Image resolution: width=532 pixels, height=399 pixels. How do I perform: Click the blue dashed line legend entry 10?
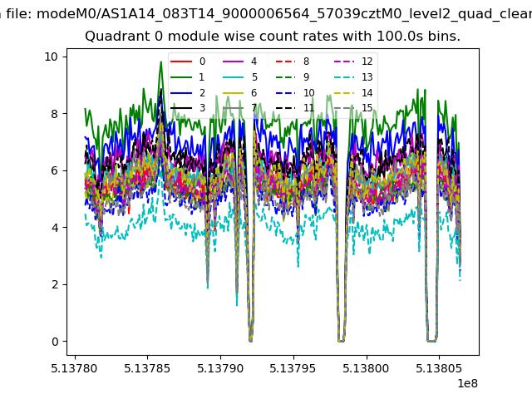(x=283, y=93)
